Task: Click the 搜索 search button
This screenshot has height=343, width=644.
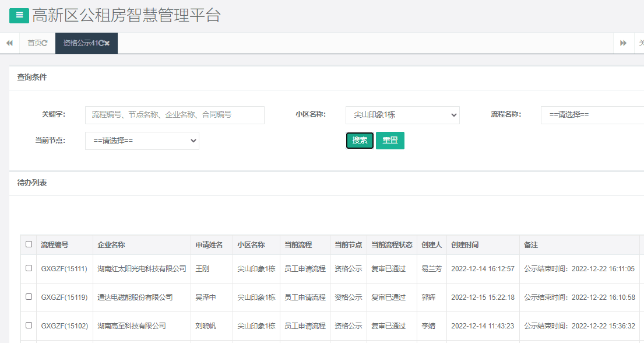Action: (360, 141)
